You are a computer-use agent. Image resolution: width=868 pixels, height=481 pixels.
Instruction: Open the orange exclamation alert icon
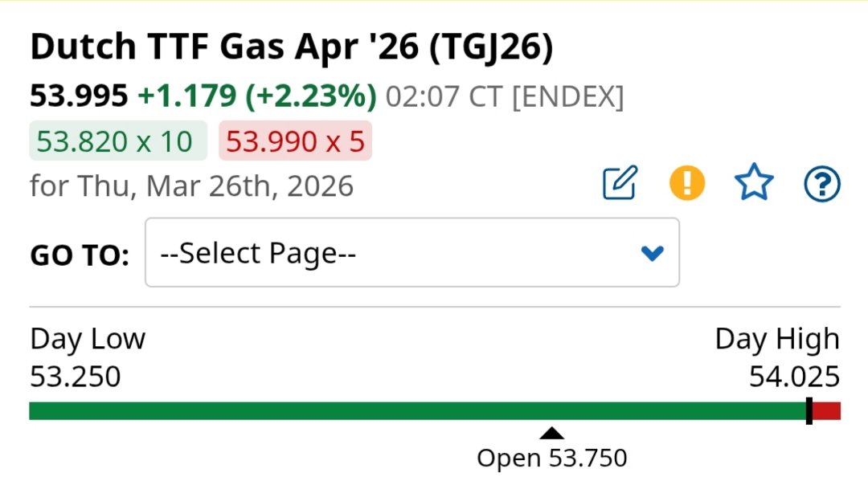[x=686, y=183]
